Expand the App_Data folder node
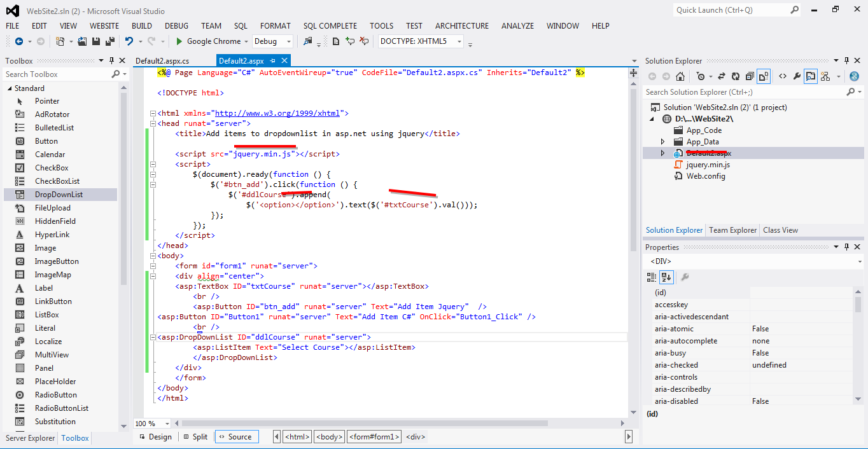The width and height of the screenshot is (868, 449). (x=662, y=142)
